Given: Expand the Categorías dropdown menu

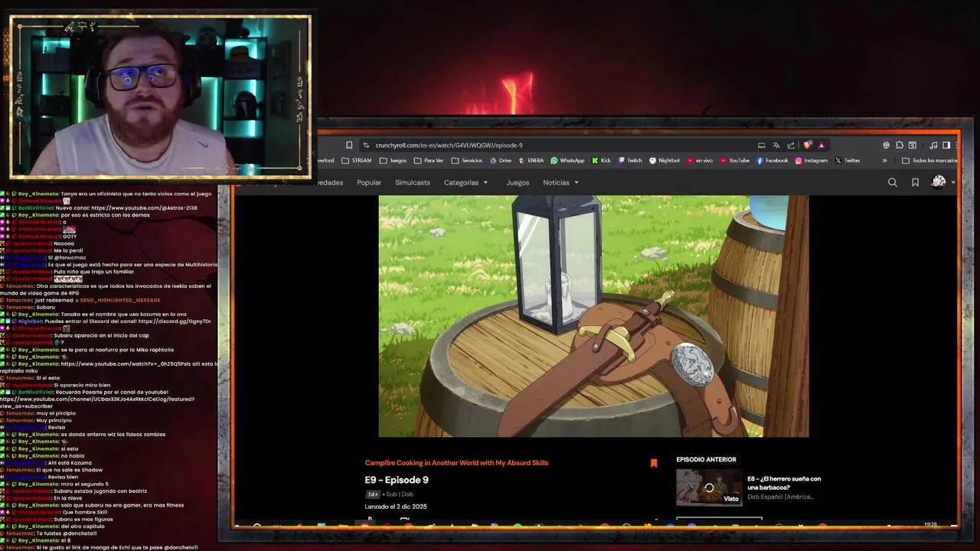Looking at the screenshot, I should click(x=465, y=183).
